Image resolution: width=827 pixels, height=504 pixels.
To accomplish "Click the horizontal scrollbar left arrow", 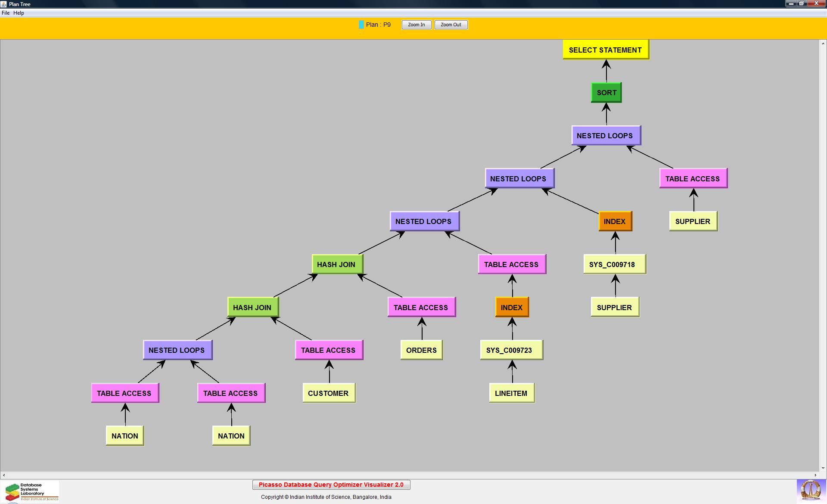I will [x=4, y=475].
